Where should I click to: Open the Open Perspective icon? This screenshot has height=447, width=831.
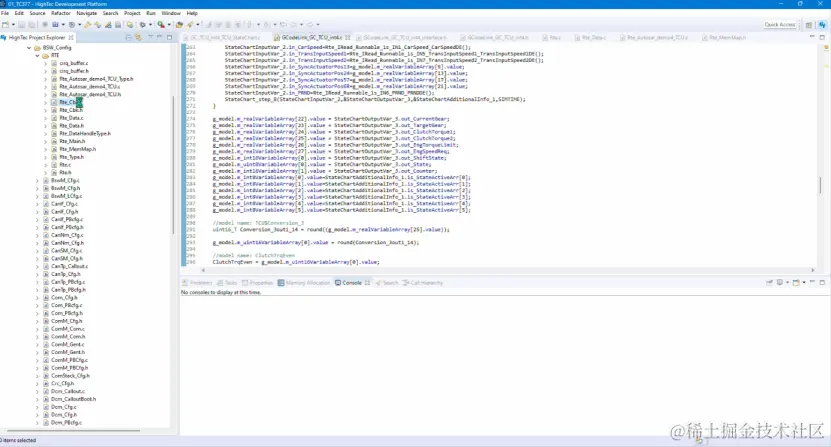click(x=809, y=24)
